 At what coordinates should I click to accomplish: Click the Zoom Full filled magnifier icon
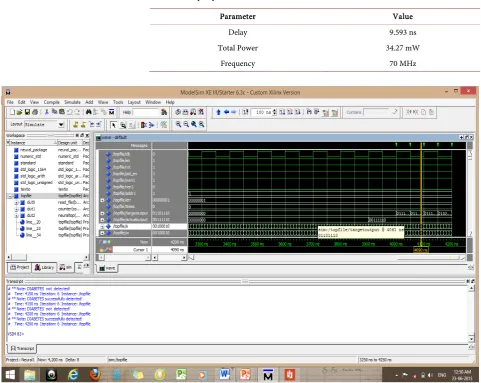pyautogui.click(x=194, y=124)
